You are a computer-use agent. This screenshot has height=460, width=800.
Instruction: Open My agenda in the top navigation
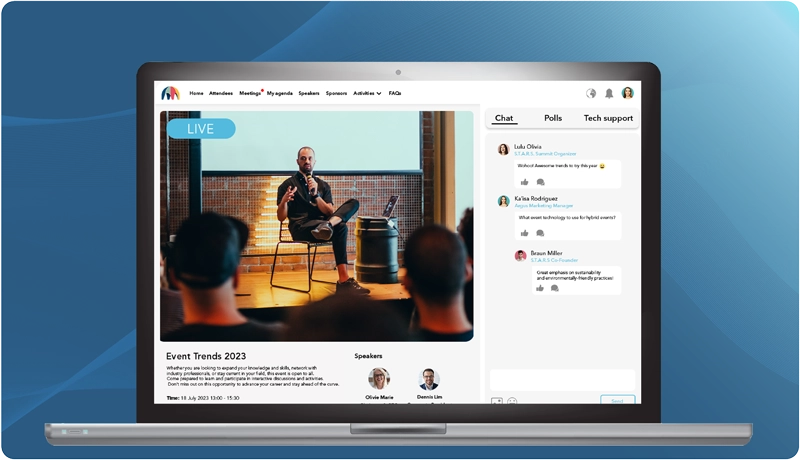(x=280, y=93)
